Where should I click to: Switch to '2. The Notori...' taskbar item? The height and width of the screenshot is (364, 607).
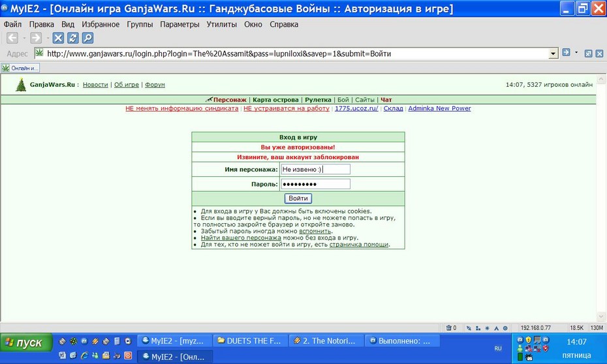326,341
